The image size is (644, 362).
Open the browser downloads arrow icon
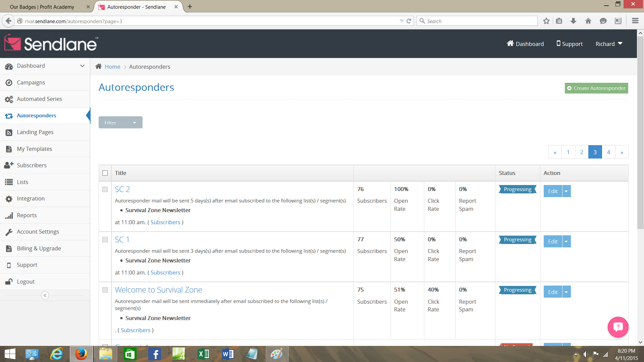573,21
